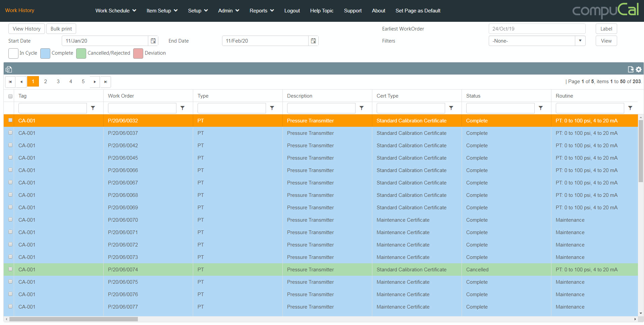The width and height of the screenshot is (644, 325).
Task: Go to page 5
Action: click(x=83, y=82)
